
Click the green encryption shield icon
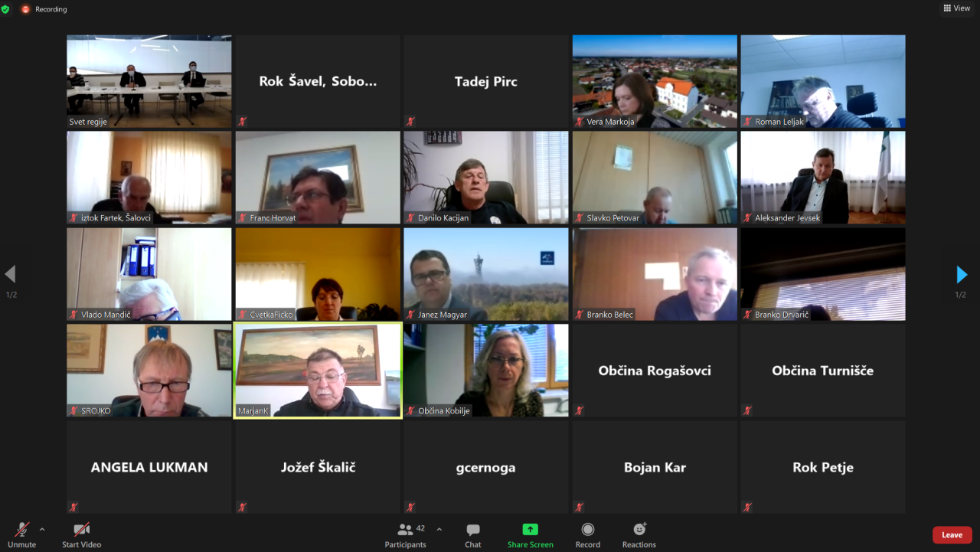click(x=5, y=9)
